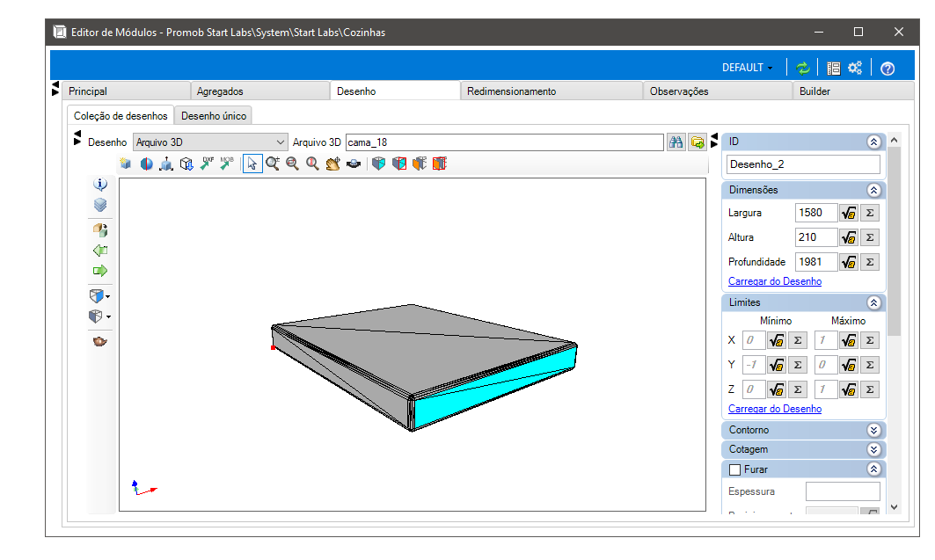Click Carregar do Desenho link under Dimensões
This screenshot has height=560, width=935.
pos(775,281)
